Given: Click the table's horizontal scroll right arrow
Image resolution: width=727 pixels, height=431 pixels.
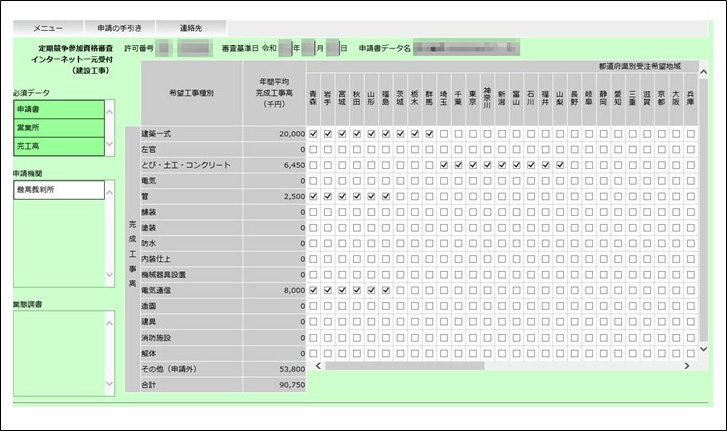Looking at the screenshot, I should coord(687,366).
